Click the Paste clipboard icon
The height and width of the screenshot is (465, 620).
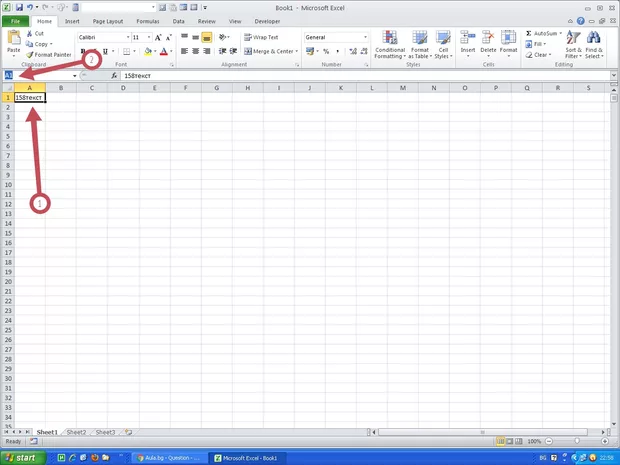14,38
